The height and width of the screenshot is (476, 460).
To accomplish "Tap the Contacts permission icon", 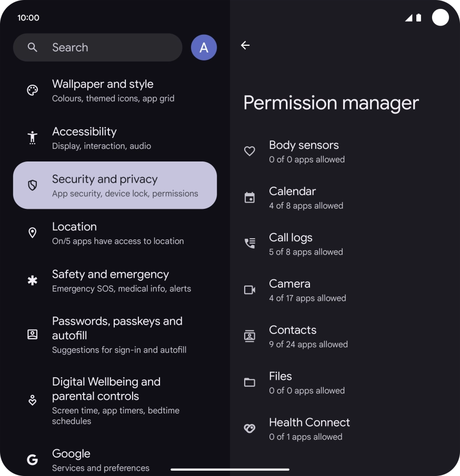I will tap(249, 336).
